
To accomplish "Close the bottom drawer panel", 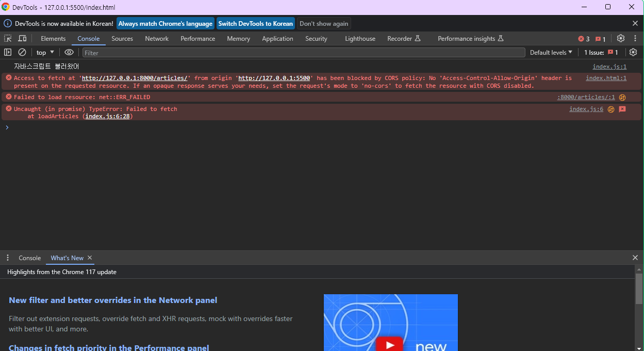I will click(635, 258).
